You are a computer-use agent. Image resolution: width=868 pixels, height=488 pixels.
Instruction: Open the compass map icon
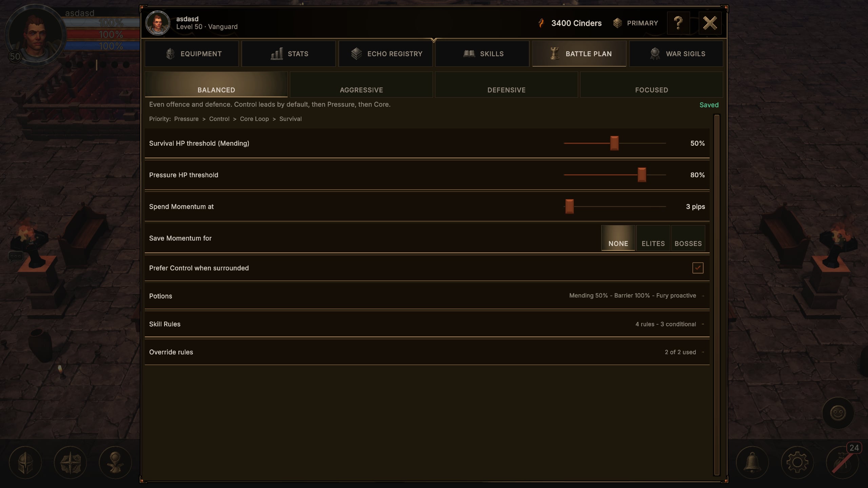71,462
